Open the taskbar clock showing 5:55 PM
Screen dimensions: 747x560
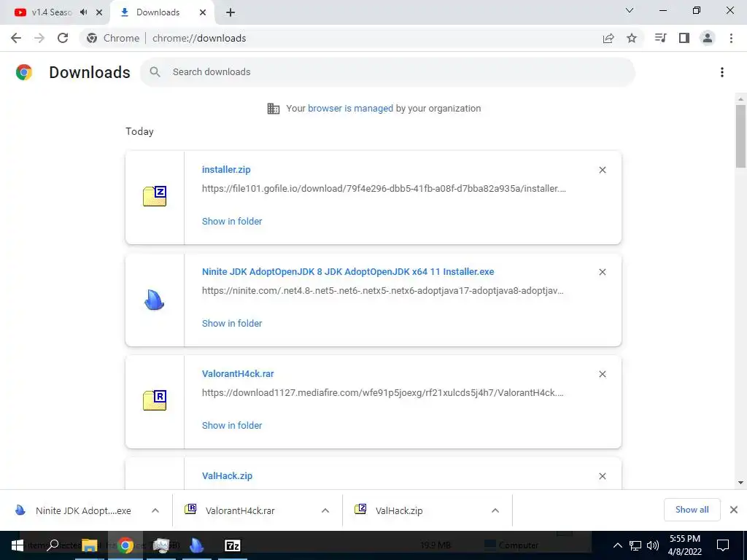tap(684, 545)
